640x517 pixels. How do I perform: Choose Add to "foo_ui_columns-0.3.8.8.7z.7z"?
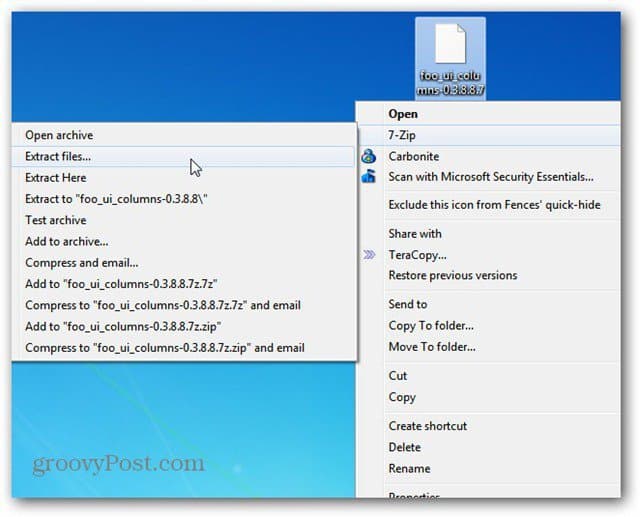tap(184, 284)
